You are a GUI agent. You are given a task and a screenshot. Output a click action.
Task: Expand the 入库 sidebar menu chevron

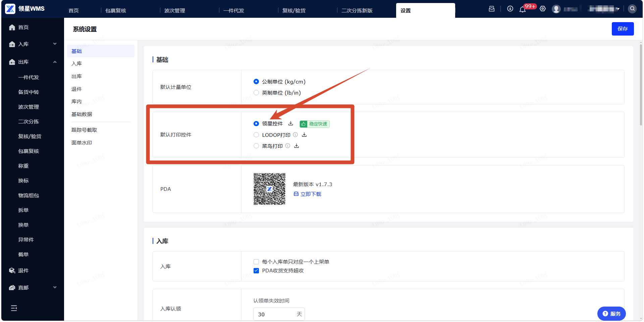pos(55,44)
